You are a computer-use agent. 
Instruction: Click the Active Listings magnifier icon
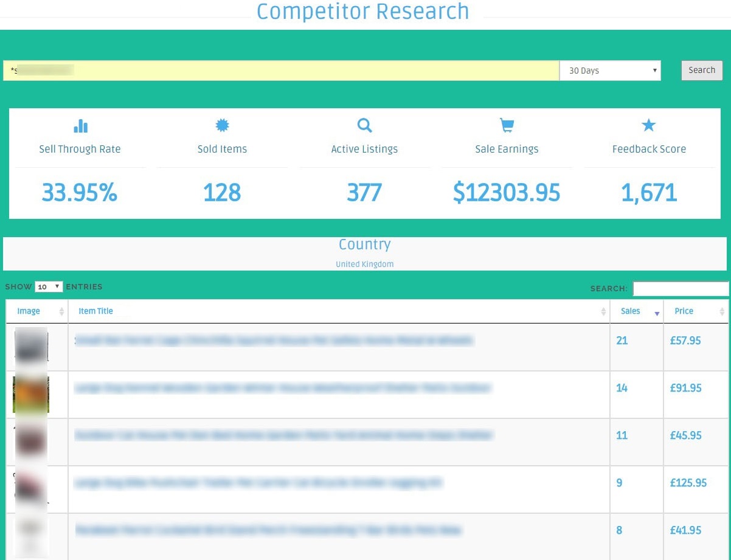click(x=364, y=125)
